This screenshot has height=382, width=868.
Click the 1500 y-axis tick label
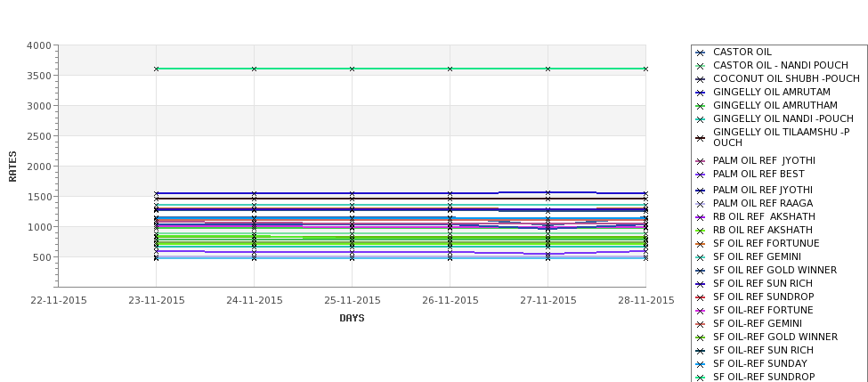click(39, 197)
